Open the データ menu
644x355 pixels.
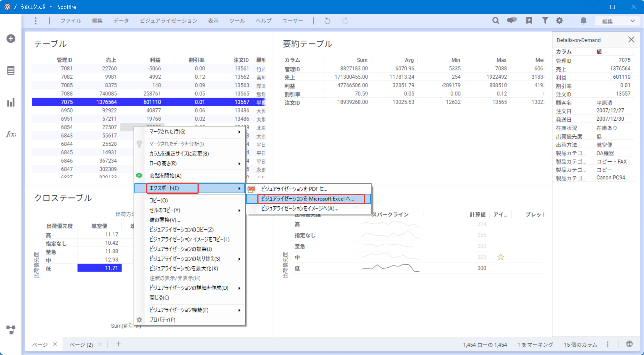pos(121,21)
